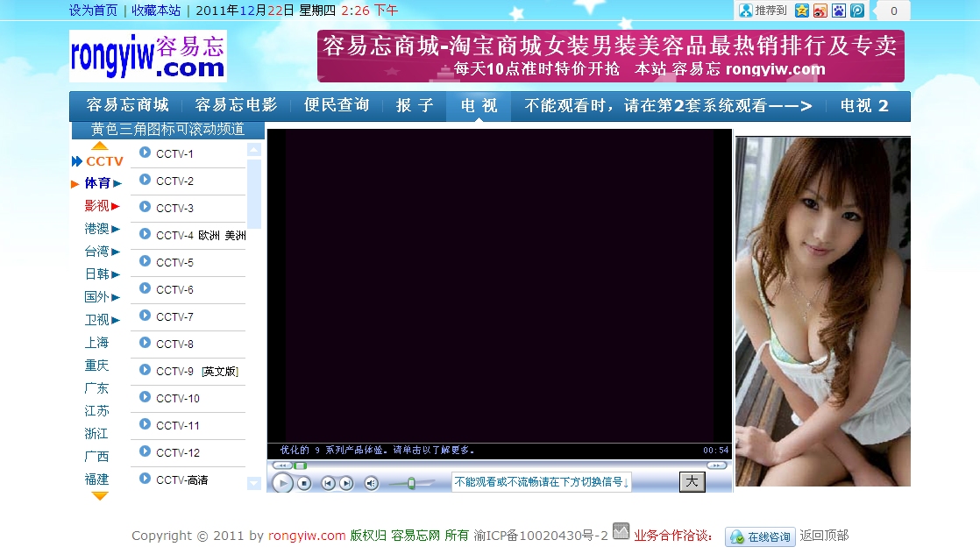Screen dimensions: 980x554
Task: Click the player volume slider handle
Action: (411, 483)
